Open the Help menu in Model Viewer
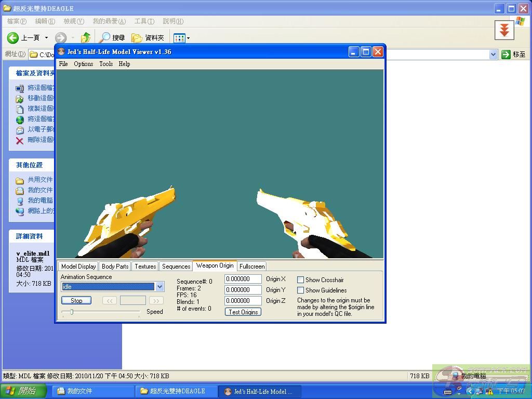This screenshot has width=532, height=399. point(124,64)
